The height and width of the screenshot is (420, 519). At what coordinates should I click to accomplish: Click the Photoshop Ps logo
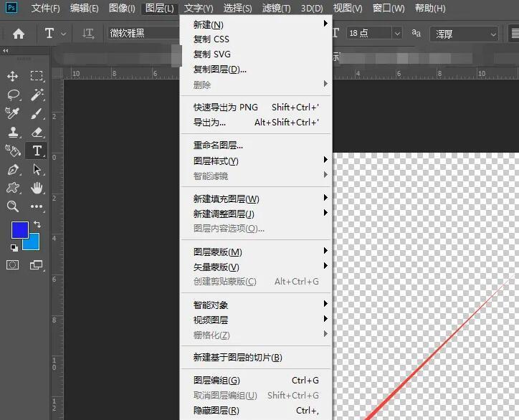11,7
